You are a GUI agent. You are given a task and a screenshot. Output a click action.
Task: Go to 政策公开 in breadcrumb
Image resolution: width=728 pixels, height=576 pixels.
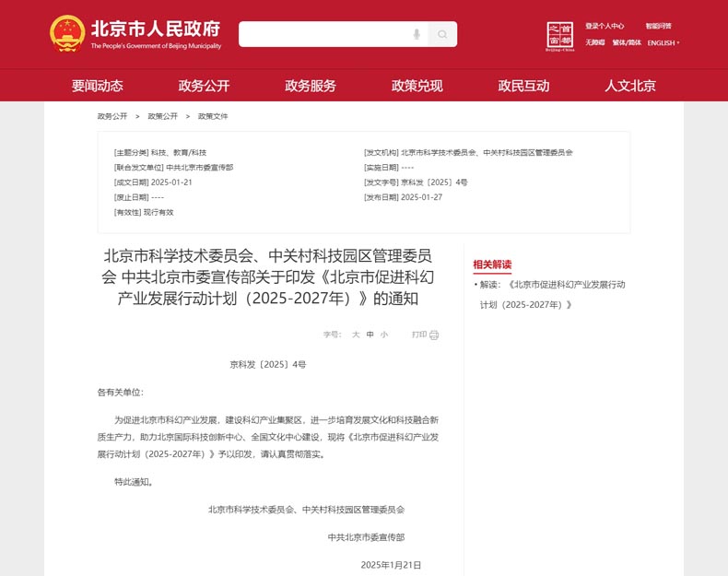click(x=162, y=116)
